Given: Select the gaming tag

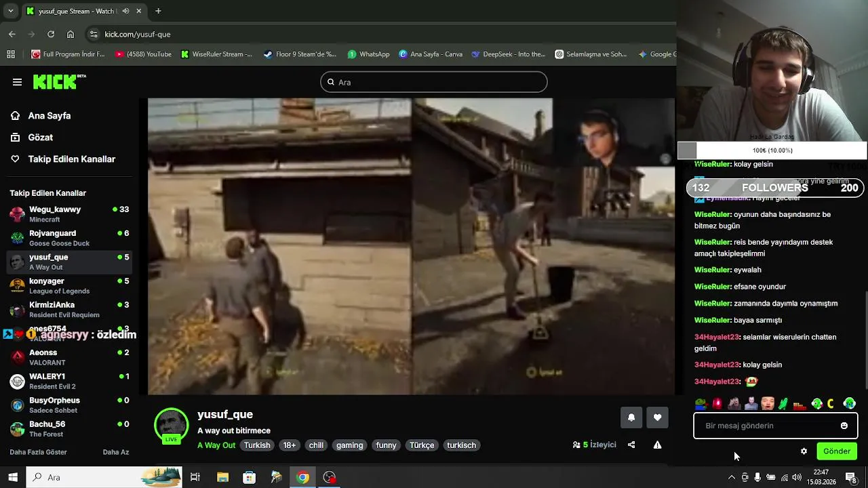Looking at the screenshot, I should coord(349,445).
